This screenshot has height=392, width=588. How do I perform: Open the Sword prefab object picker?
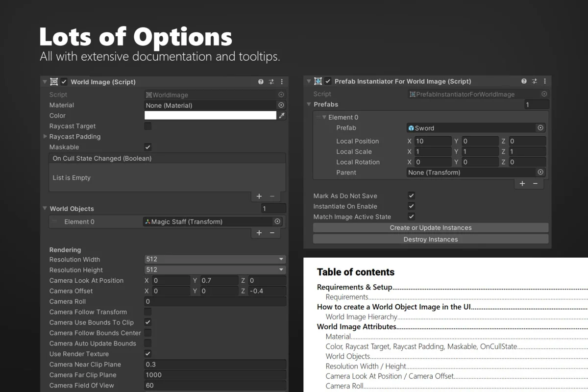(541, 127)
